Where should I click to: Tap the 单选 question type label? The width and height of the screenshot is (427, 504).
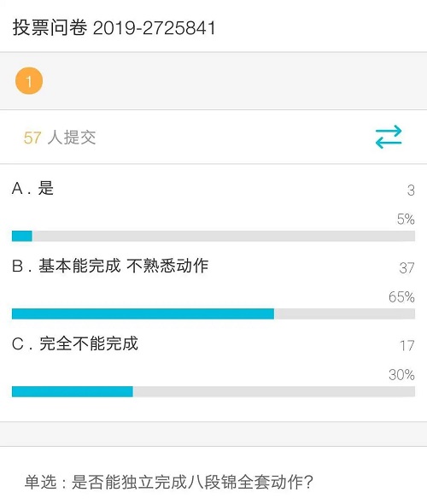point(41,482)
